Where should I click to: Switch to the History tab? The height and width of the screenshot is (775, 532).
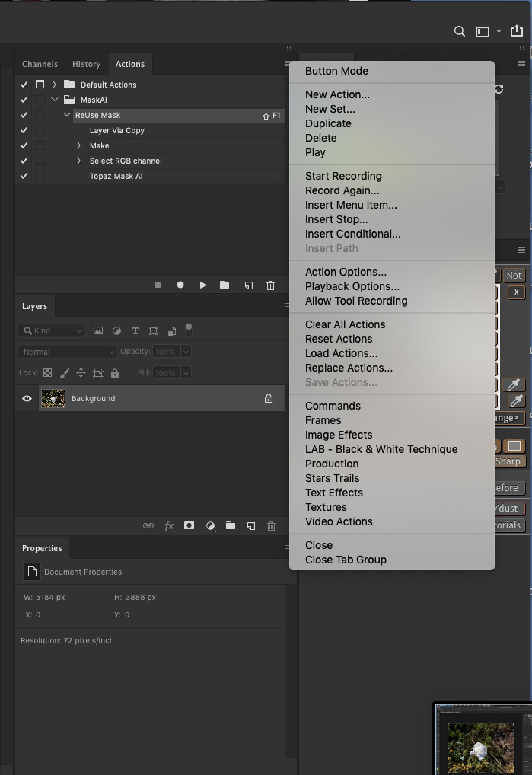point(86,64)
